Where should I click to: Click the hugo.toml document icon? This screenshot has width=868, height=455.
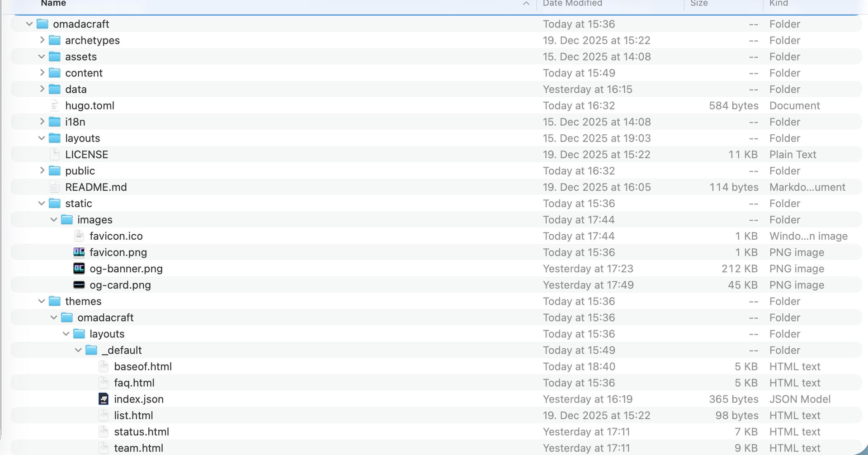pos(55,106)
